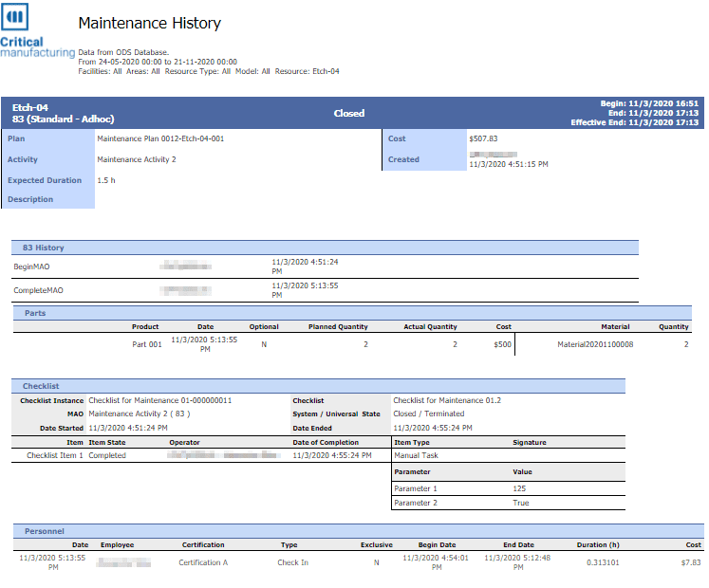Click the Closed status in blue banner

pyautogui.click(x=348, y=113)
